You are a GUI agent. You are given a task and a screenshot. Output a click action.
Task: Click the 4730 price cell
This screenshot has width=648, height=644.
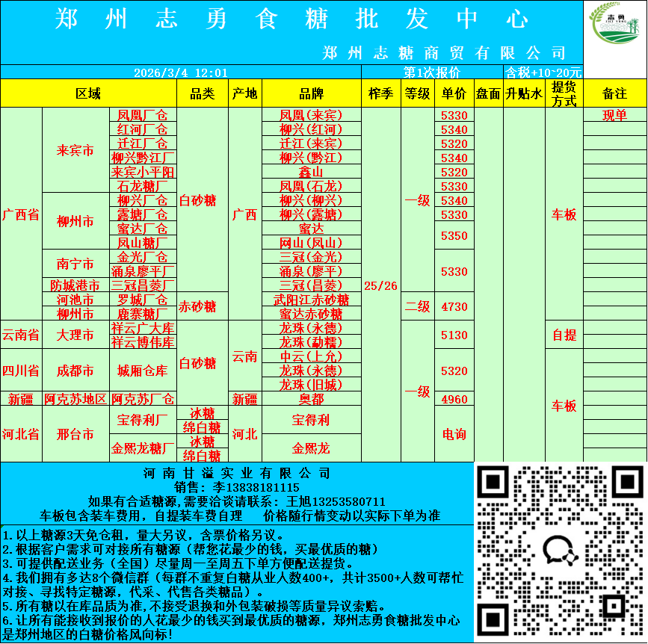click(454, 306)
